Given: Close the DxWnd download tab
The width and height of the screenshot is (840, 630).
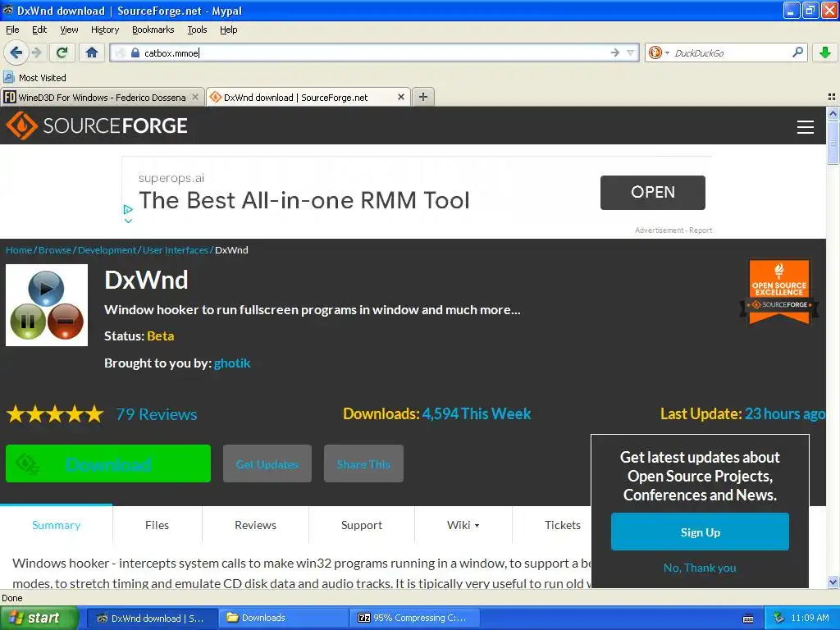Looking at the screenshot, I should 400,97.
